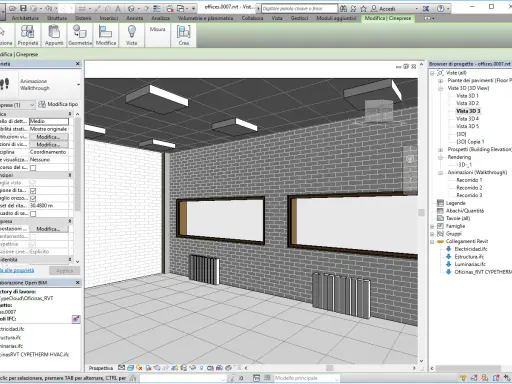Close the Proprietà panel
The image size is (512, 384).
(78, 64)
